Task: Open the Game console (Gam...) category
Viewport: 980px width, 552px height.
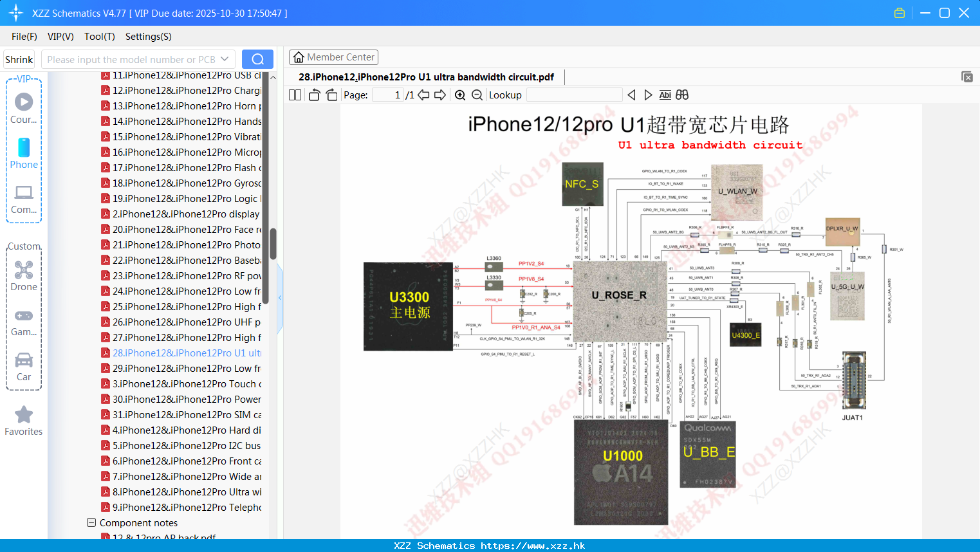Action: (24, 315)
